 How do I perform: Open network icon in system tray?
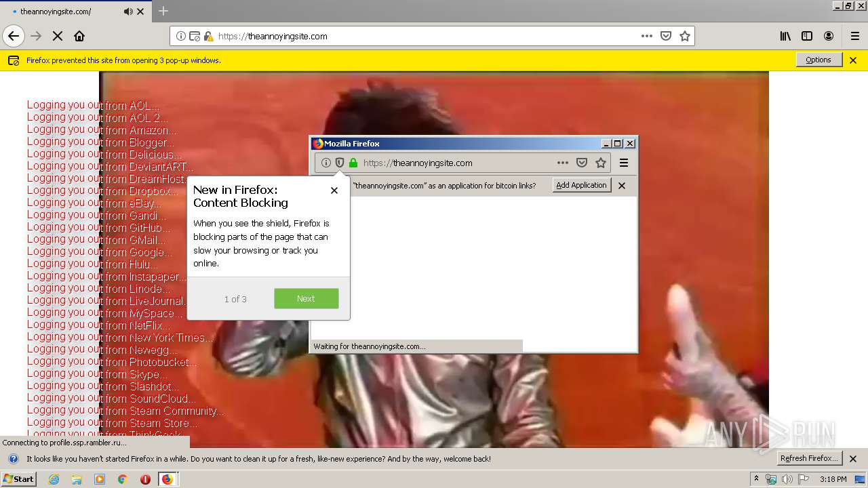771,479
